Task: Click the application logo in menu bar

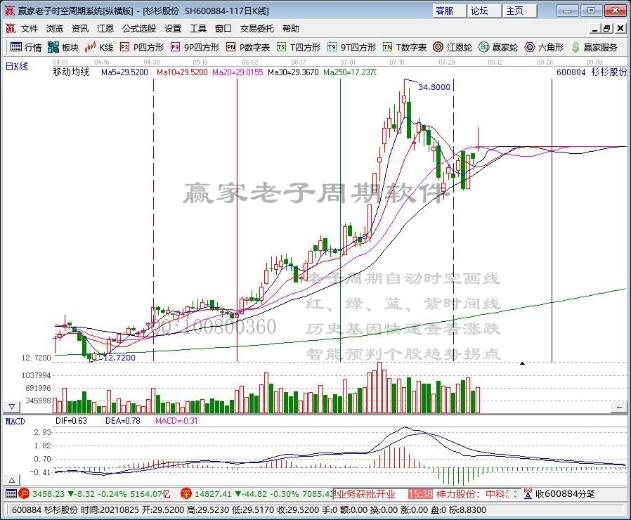Action: coord(10,28)
